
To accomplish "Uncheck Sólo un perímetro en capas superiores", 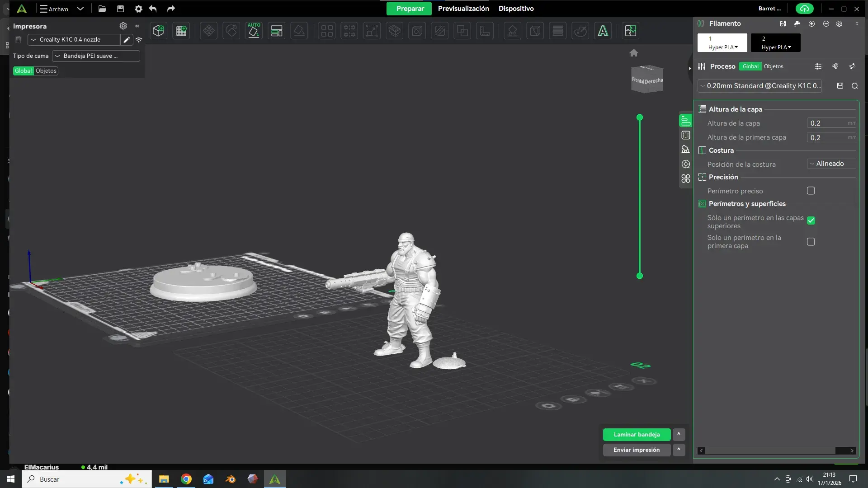I will pyautogui.click(x=811, y=221).
